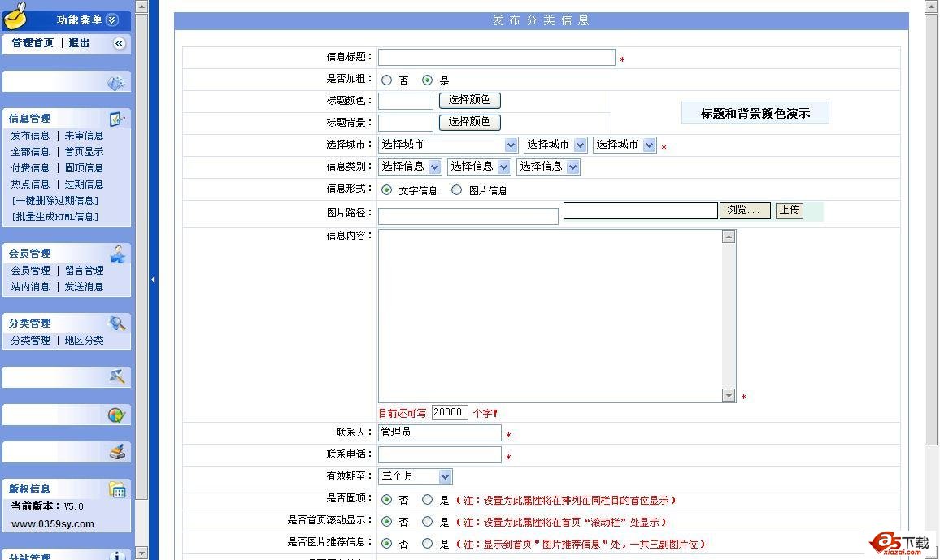
Task: Select 是 for 是否固顶
Action: click(427, 500)
